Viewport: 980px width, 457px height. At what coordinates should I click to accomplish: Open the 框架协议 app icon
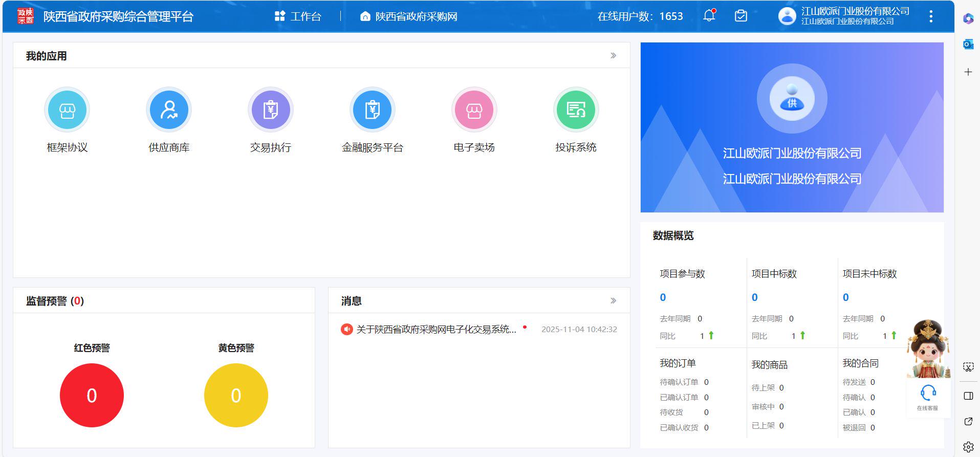click(67, 110)
